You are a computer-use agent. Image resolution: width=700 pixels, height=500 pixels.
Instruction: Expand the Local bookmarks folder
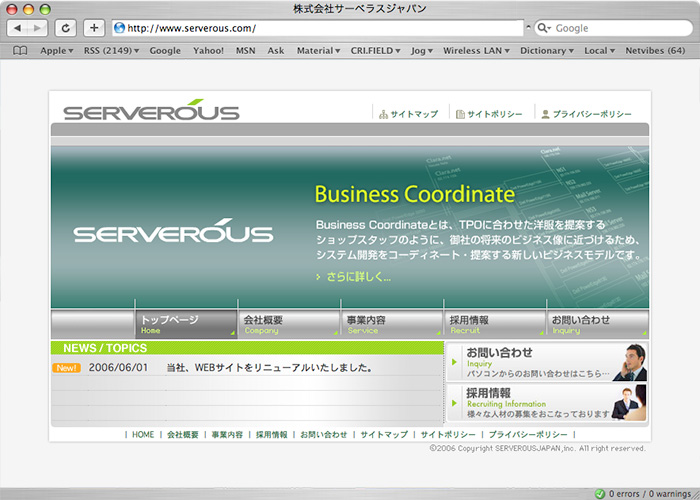pyautogui.click(x=600, y=50)
